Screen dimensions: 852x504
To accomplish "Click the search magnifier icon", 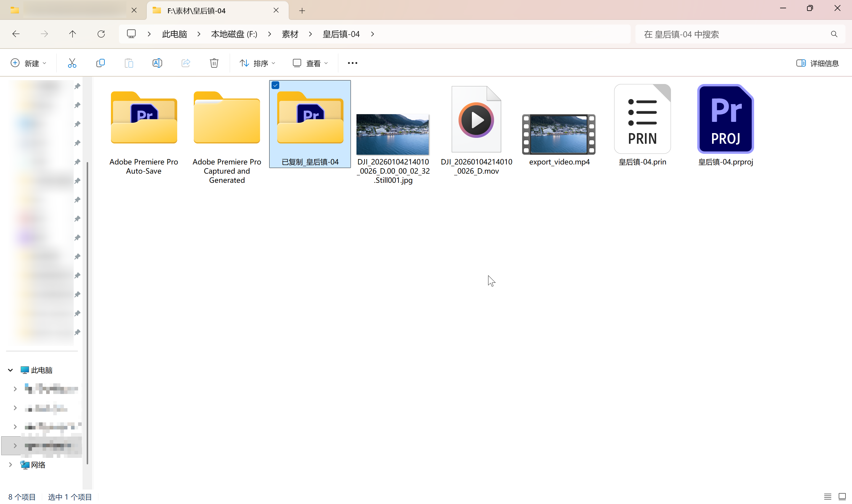I will [x=834, y=34].
